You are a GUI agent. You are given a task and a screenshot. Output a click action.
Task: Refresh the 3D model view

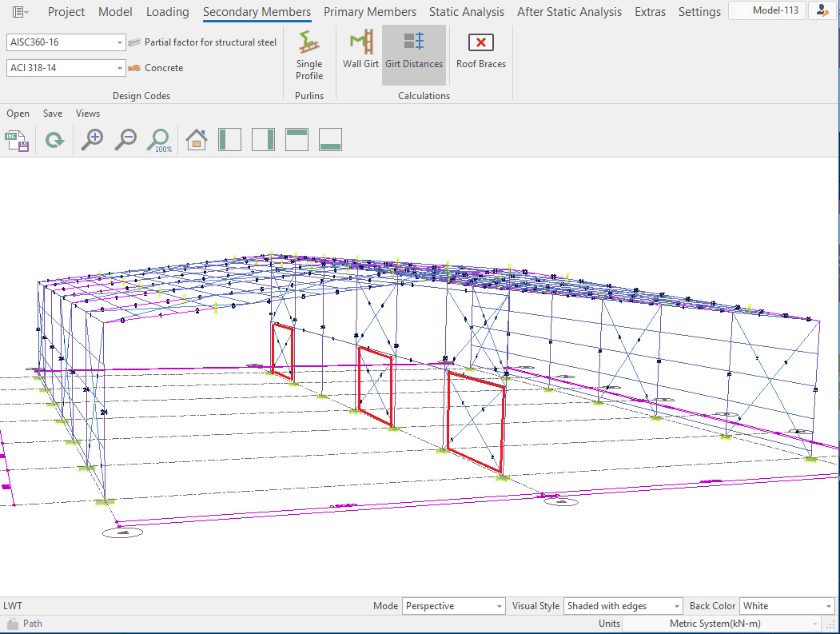tap(54, 141)
